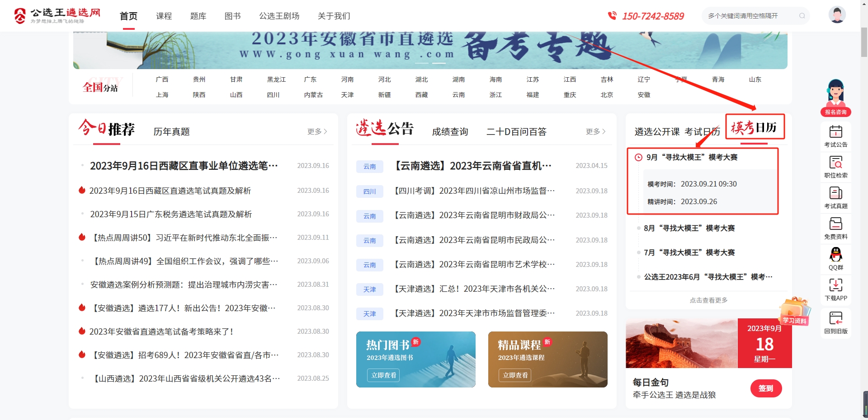Expand 更多 in the 今日推荐 panel
Viewport: 868px width, 420px height.
coord(317,131)
